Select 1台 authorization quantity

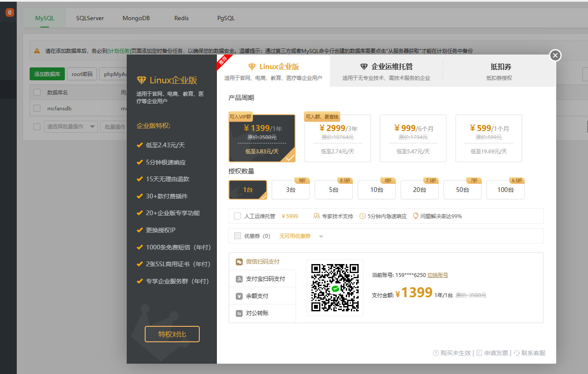248,190
